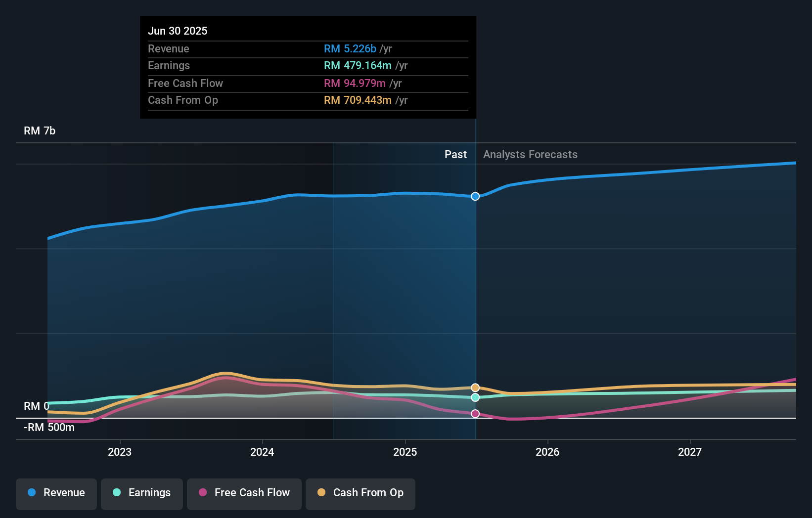812x518 pixels.
Task: Select the teal Earnings chart marker
Action: [475, 398]
